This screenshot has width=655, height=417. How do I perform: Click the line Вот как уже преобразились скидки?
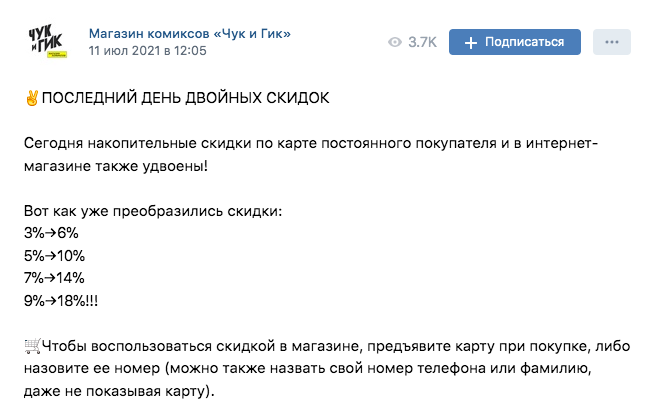(153, 212)
